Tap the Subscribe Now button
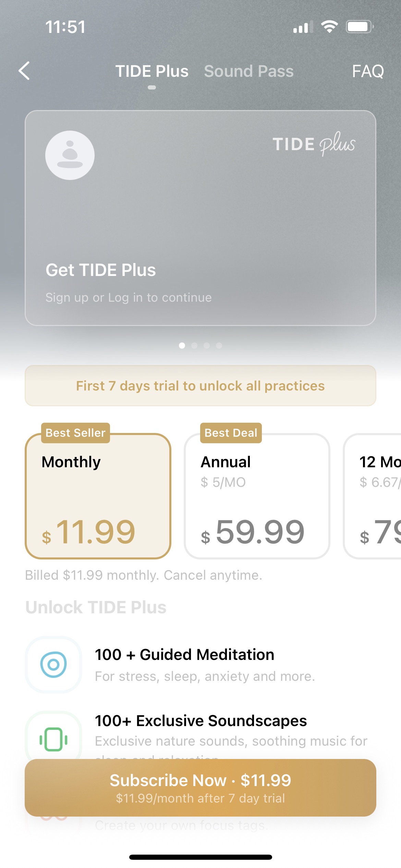Image resolution: width=401 pixels, height=868 pixels. (x=200, y=788)
